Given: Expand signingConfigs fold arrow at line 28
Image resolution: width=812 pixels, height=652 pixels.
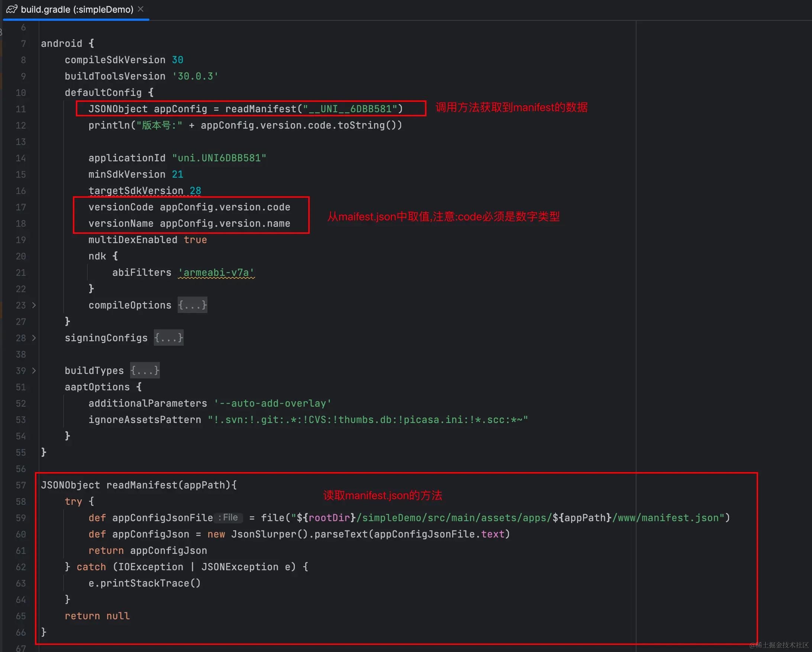Looking at the screenshot, I should click(x=34, y=338).
